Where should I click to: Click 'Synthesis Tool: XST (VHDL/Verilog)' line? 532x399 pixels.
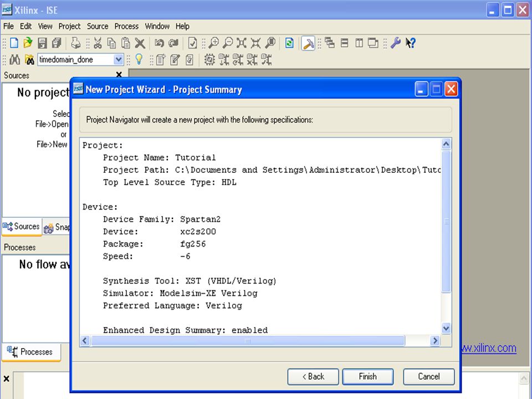pyautogui.click(x=190, y=282)
